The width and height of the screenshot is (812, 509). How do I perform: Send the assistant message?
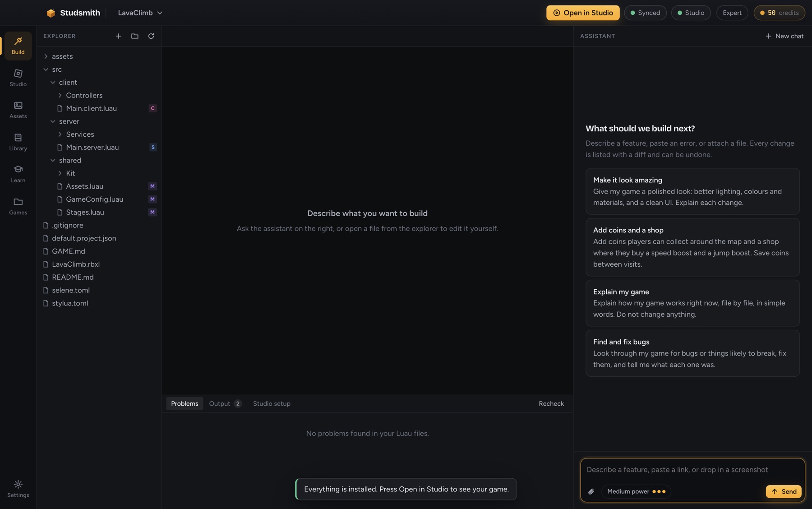784,491
